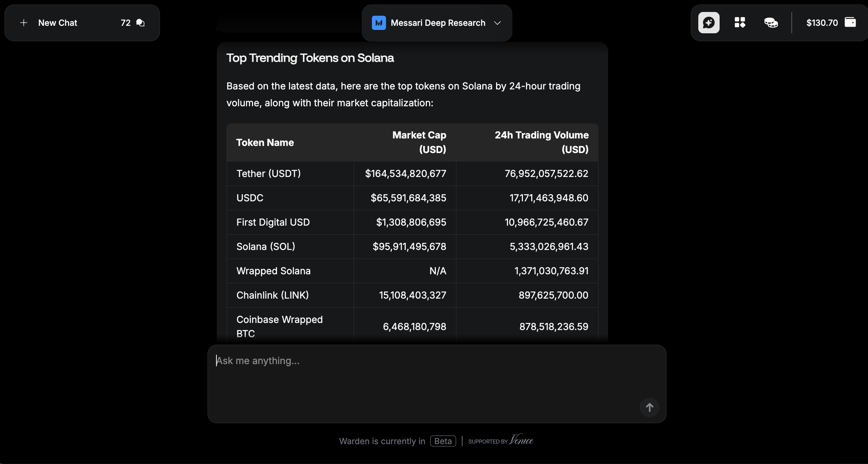
Task: Open the apps grid icon
Action: click(740, 23)
